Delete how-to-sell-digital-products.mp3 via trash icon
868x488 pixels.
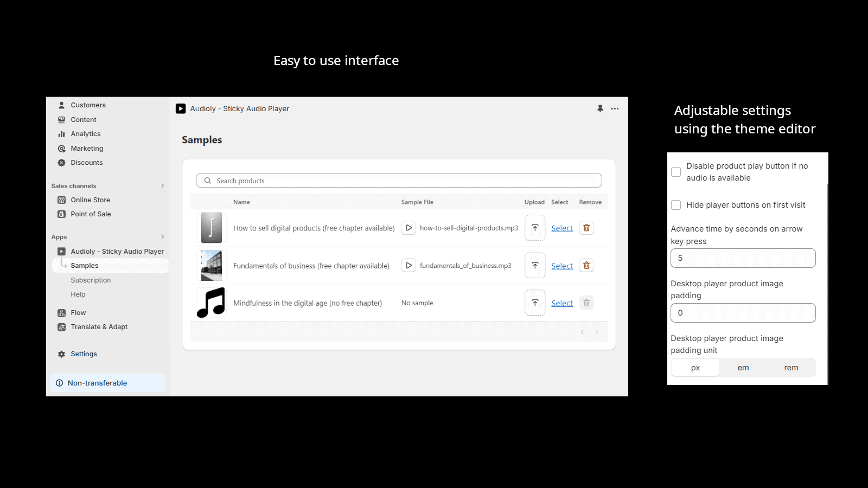coord(586,228)
